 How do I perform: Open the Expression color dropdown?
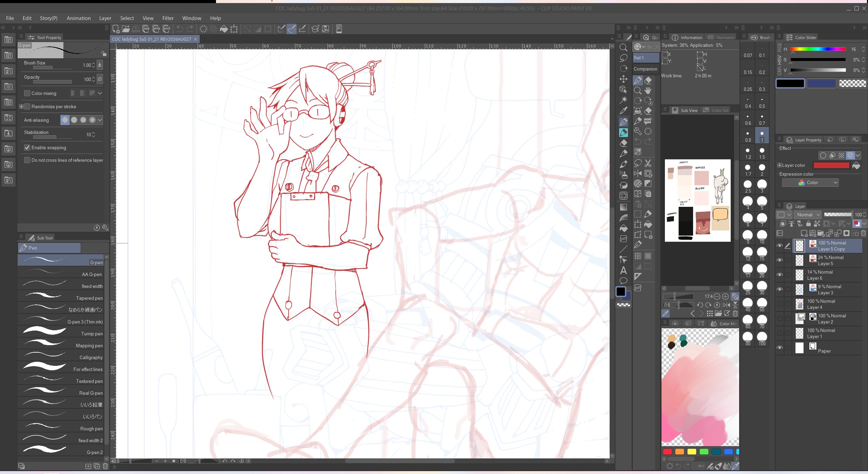810,182
